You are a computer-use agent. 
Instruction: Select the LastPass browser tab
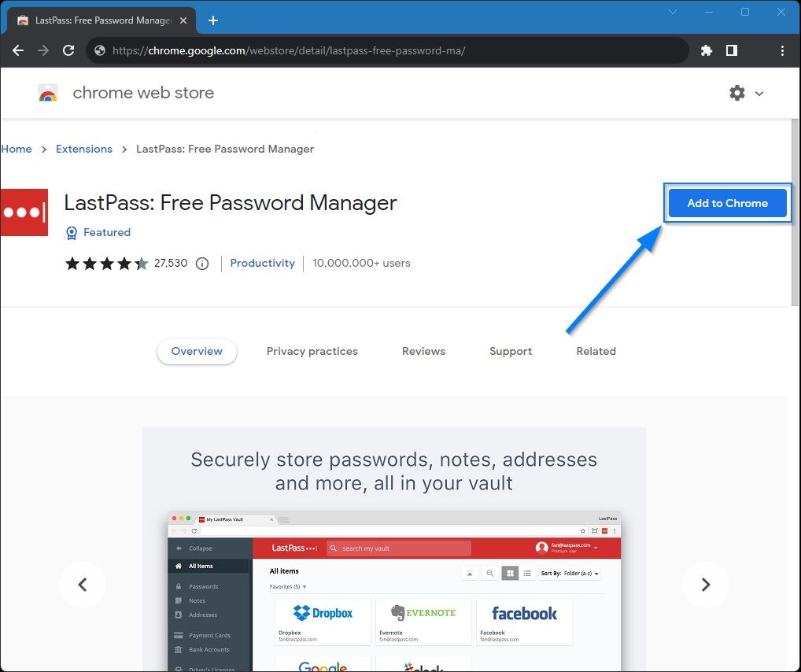click(x=94, y=20)
